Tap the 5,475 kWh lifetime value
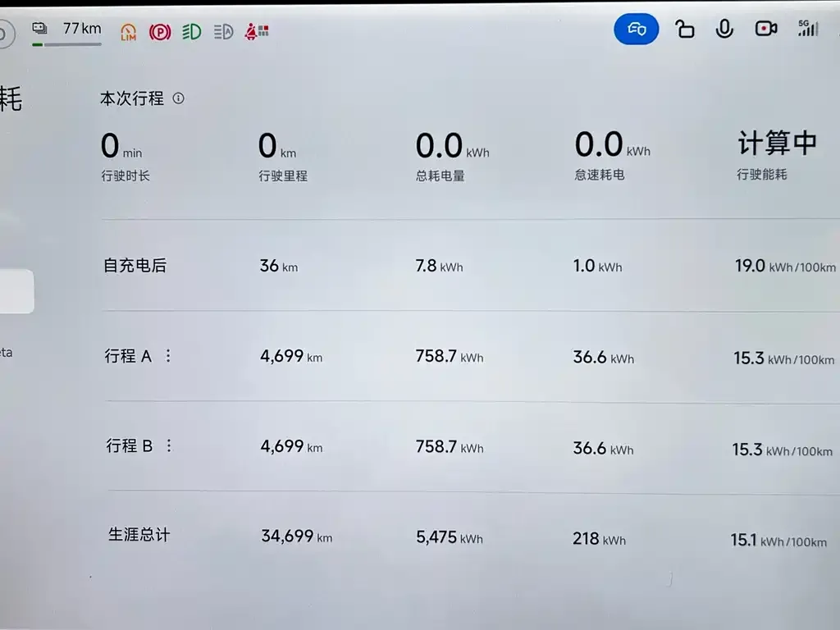Screen dimensions: 840x630 point(450,537)
